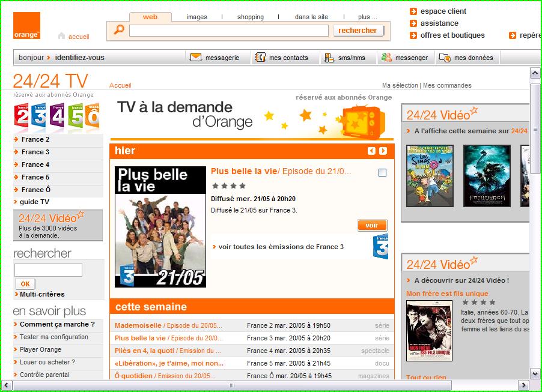Image resolution: width=542 pixels, height=392 pixels.
Task: Open Ma sélection link
Action: click(x=400, y=85)
